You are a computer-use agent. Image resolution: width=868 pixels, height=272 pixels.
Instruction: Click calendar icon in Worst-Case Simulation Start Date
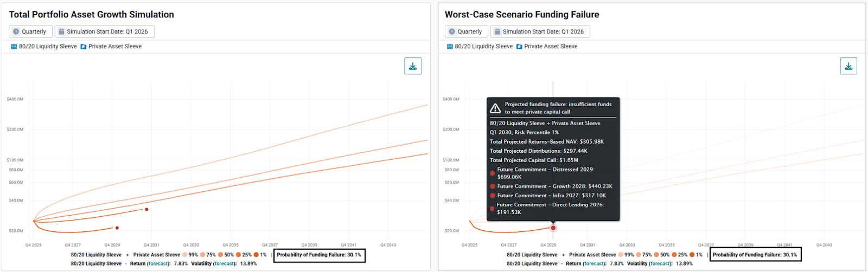point(497,32)
